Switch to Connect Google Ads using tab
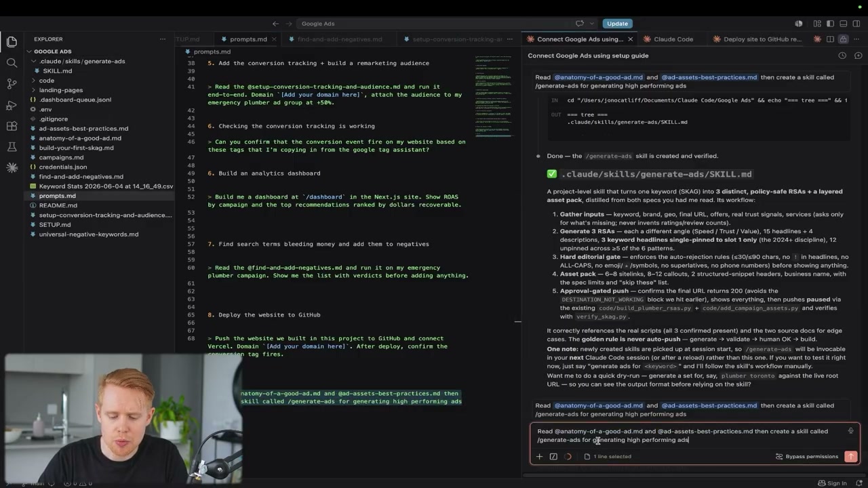The image size is (868, 488). tap(579, 39)
